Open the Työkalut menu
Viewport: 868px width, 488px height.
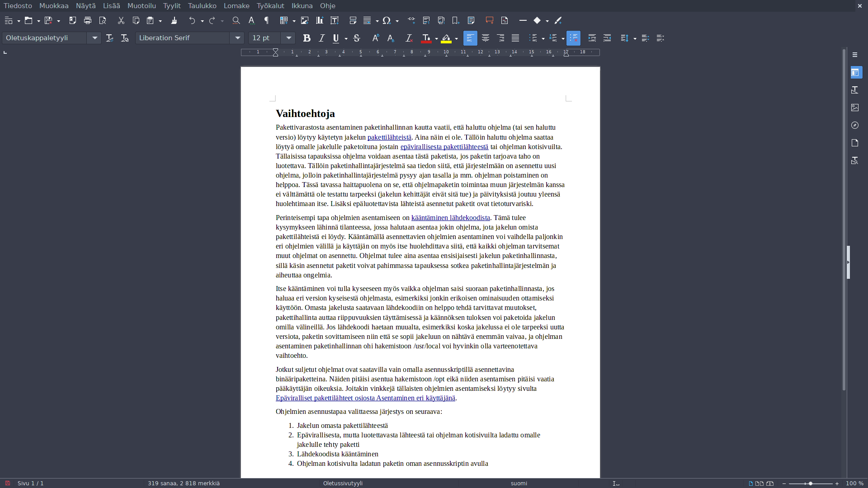pos(270,6)
